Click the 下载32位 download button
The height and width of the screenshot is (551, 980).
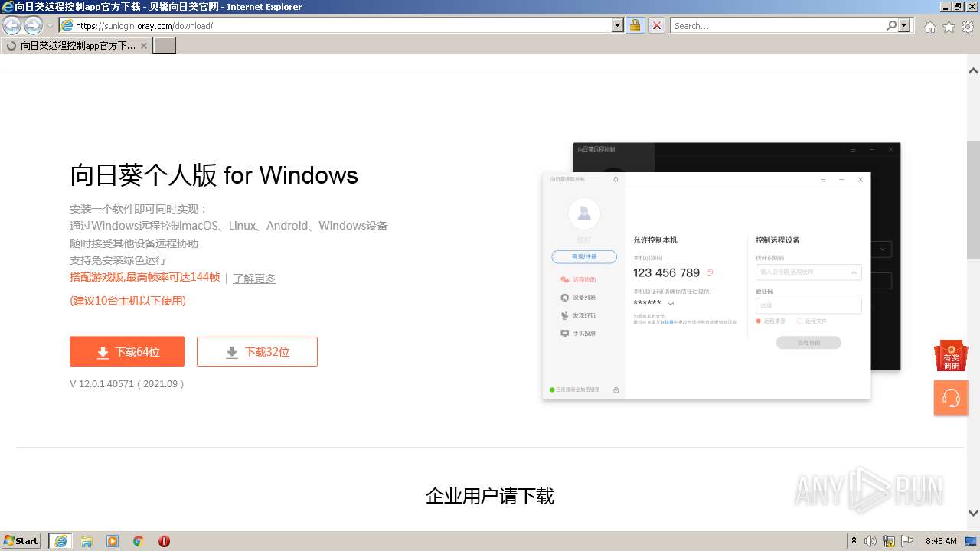257,351
